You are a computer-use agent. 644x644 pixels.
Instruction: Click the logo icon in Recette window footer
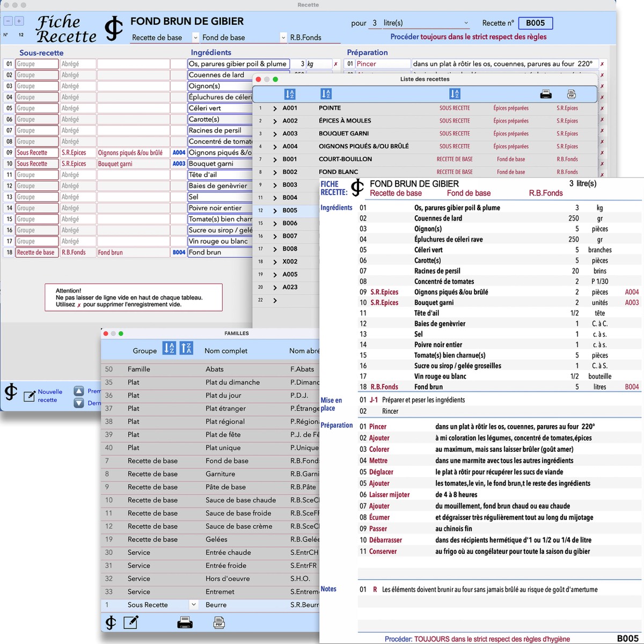click(x=11, y=392)
